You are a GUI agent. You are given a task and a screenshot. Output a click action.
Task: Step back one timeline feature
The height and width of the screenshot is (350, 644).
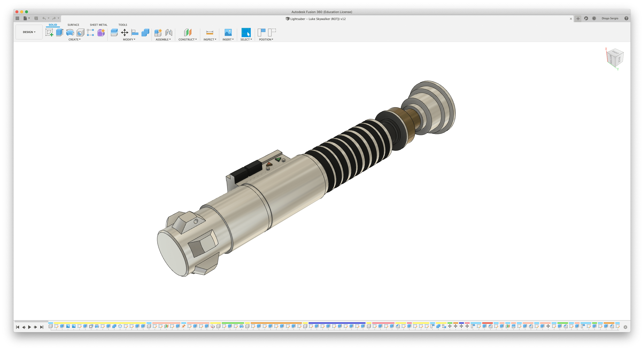click(x=24, y=327)
